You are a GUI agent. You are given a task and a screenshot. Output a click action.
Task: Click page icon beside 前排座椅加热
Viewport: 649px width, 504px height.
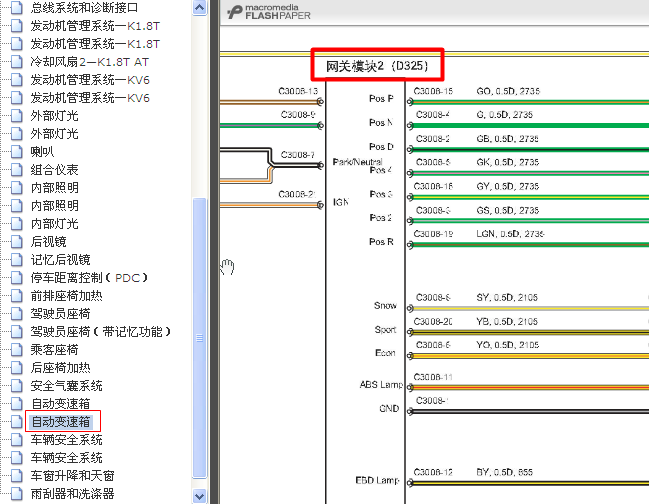tap(17, 295)
